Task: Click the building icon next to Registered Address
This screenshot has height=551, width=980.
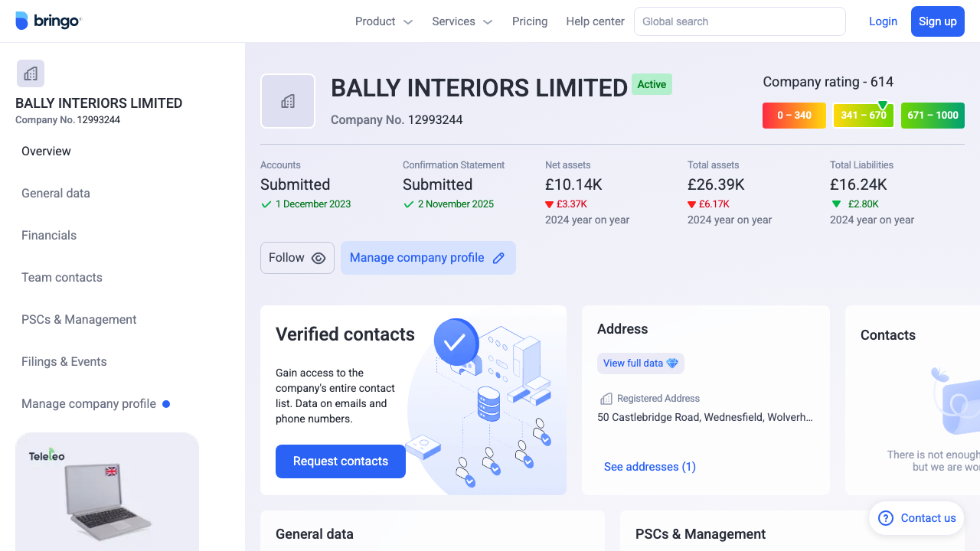Action: click(606, 398)
